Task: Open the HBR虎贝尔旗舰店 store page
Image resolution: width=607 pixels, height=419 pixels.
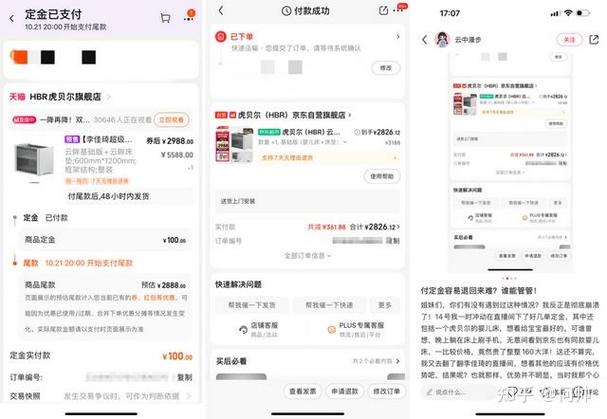Action: [x=65, y=96]
